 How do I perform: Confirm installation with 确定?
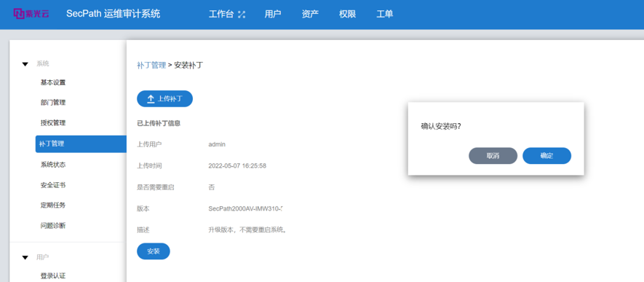click(x=546, y=156)
